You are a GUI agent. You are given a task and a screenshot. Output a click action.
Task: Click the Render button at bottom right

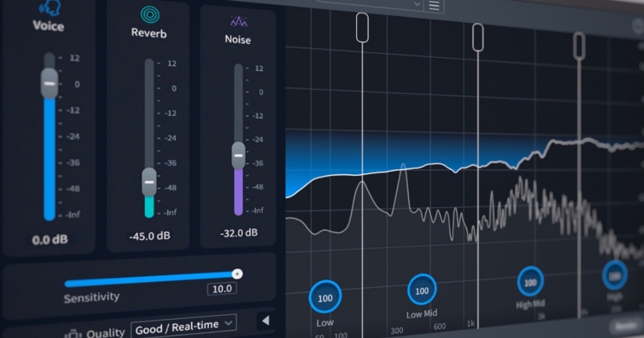[x=625, y=327]
